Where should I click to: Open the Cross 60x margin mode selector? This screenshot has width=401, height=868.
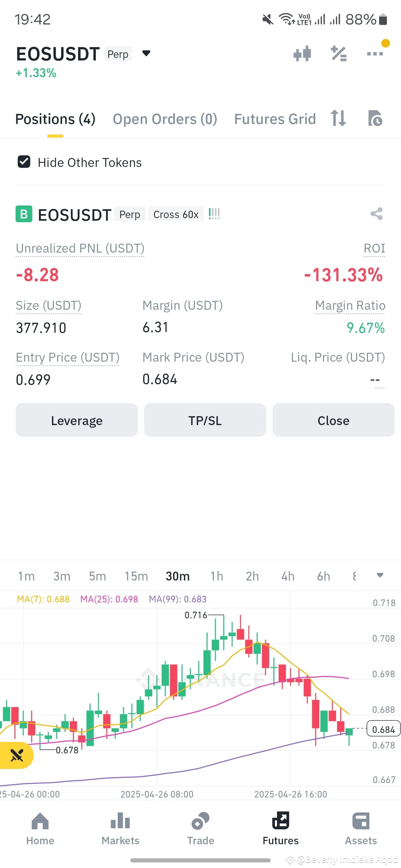pyautogui.click(x=176, y=214)
